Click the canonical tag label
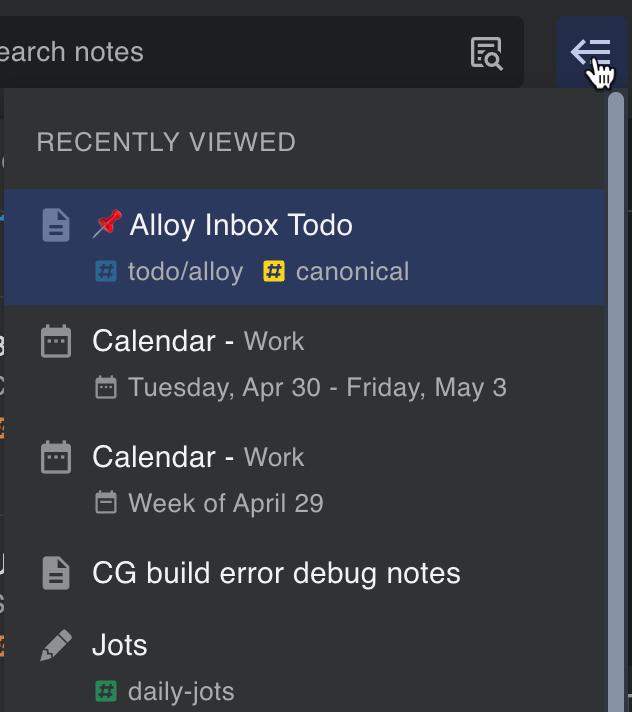 pos(352,271)
